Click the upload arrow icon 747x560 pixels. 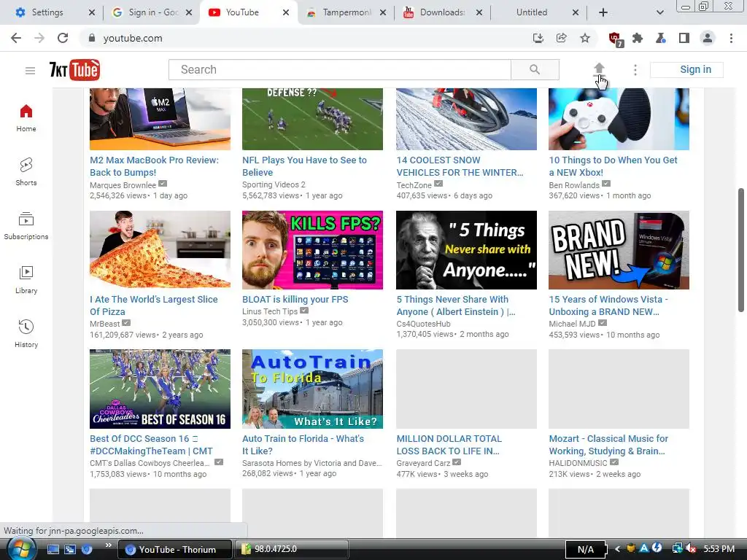(x=599, y=69)
